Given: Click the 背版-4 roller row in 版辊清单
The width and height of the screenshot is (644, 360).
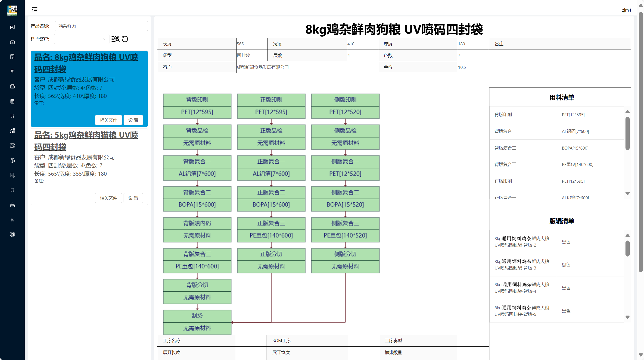Looking at the screenshot, I should click(x=557, y=288).
